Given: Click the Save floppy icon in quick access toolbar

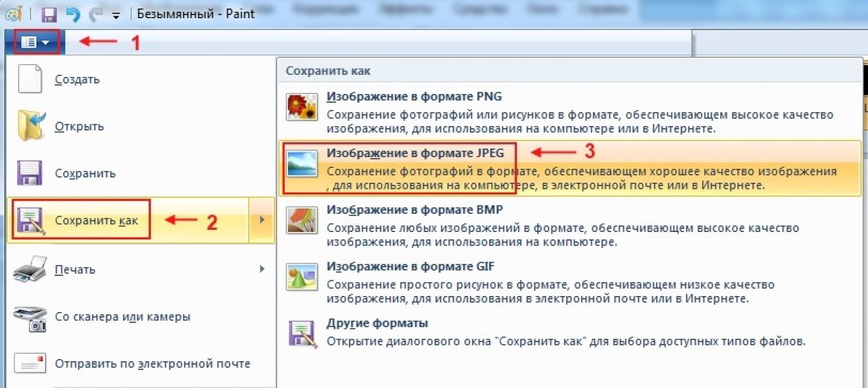Looking at the screenshot, I should tap(49, 15).
